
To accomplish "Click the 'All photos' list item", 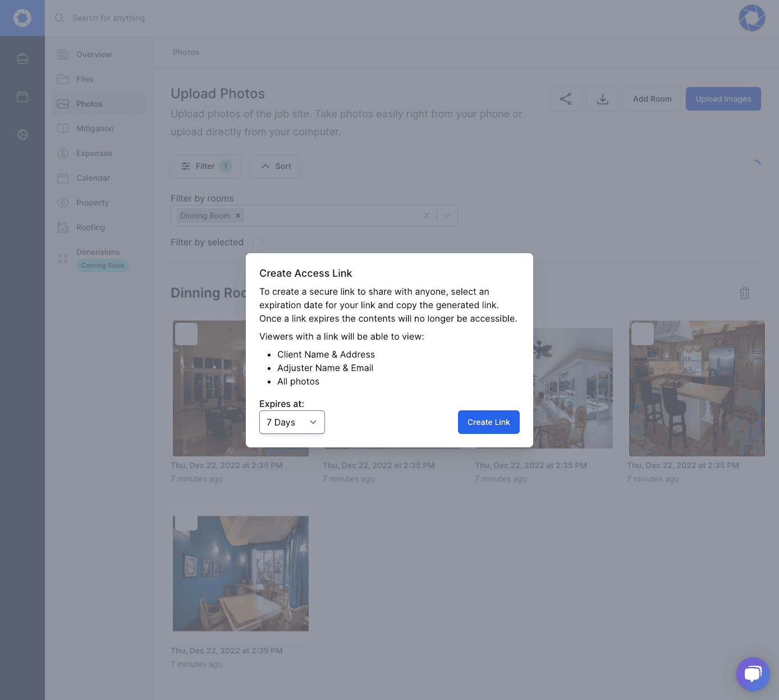I will [x=298, y=382].
